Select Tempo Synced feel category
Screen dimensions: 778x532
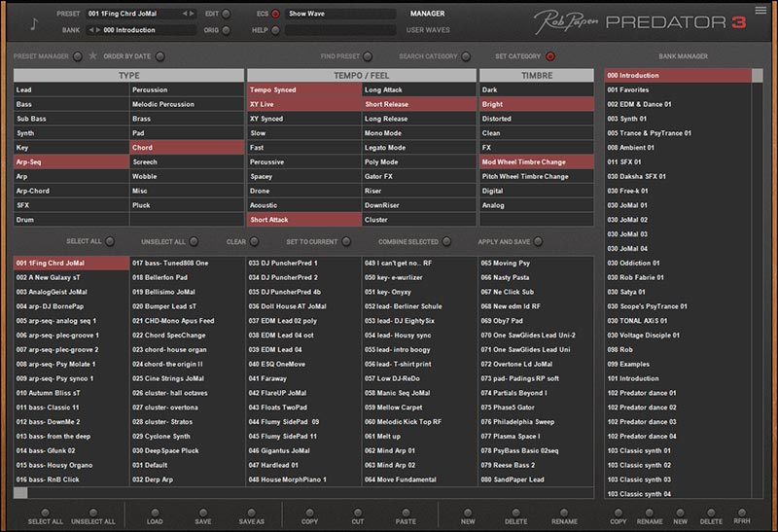click(304, 89)
